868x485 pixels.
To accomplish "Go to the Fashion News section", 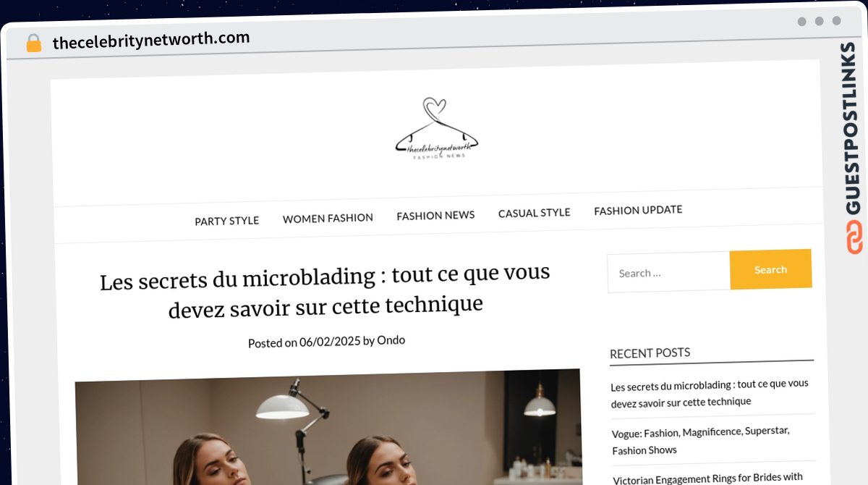I will click(x=435, y=215).
